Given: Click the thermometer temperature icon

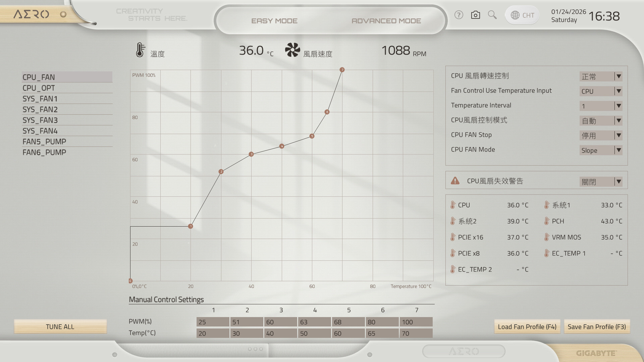Looking at the screenshot, I should click(x=140, y=50).
